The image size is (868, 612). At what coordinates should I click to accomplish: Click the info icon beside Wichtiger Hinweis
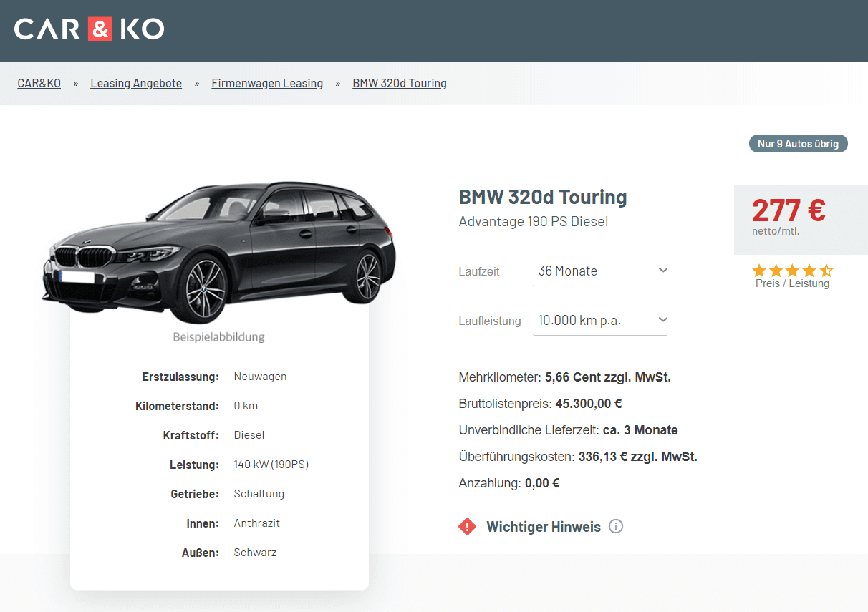pos(616,527)
